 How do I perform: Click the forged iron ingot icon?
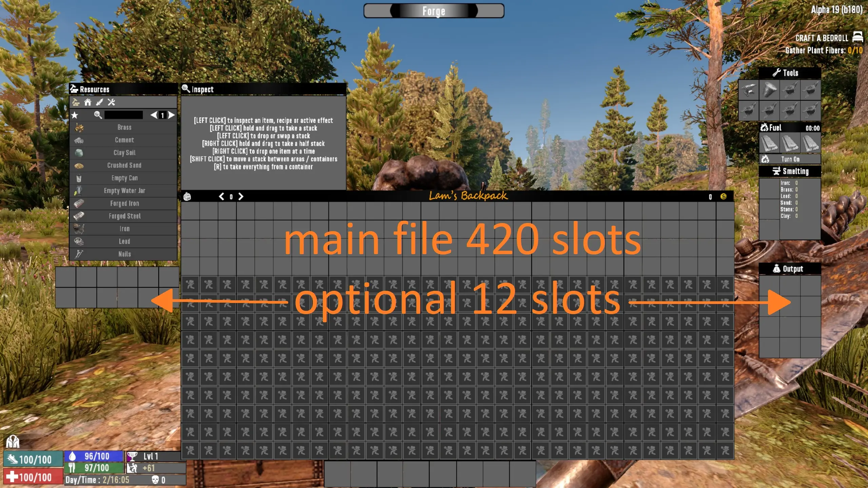(x=79, y=203)
